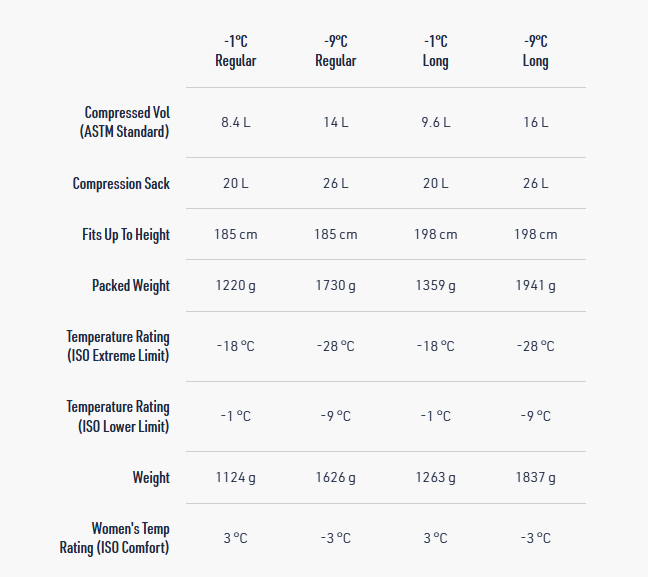Click the 1263 g weight value
The image size is (648, 577).
[x=436, y=478]
